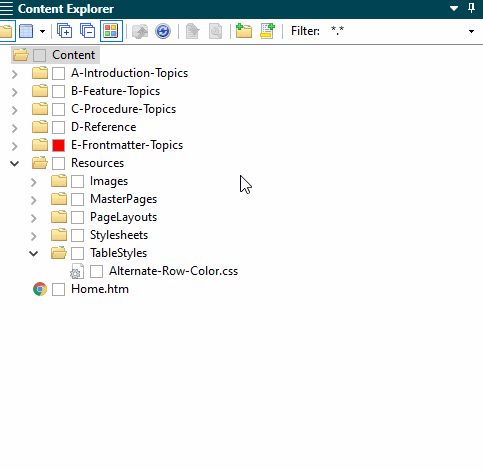Check the box next to A-Introduction-Topics
The image size is (483, 470).
[59, 73]
